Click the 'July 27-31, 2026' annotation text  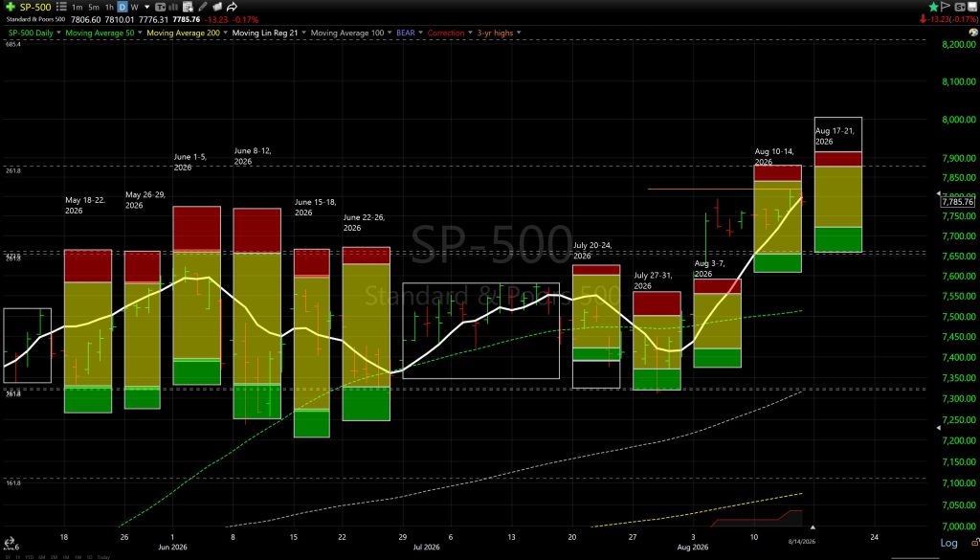click(653, 280)
